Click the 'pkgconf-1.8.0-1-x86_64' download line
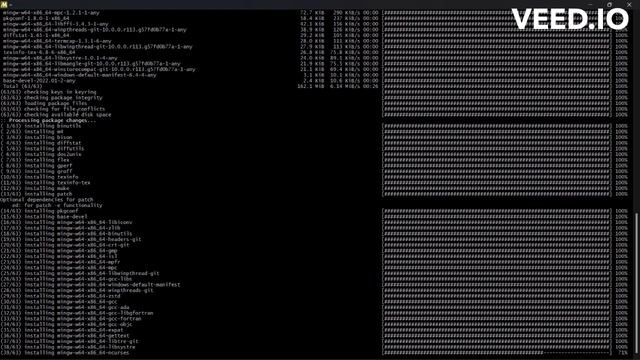The width and height of the screenshot is (640, 360). click(x=36, y=18)
